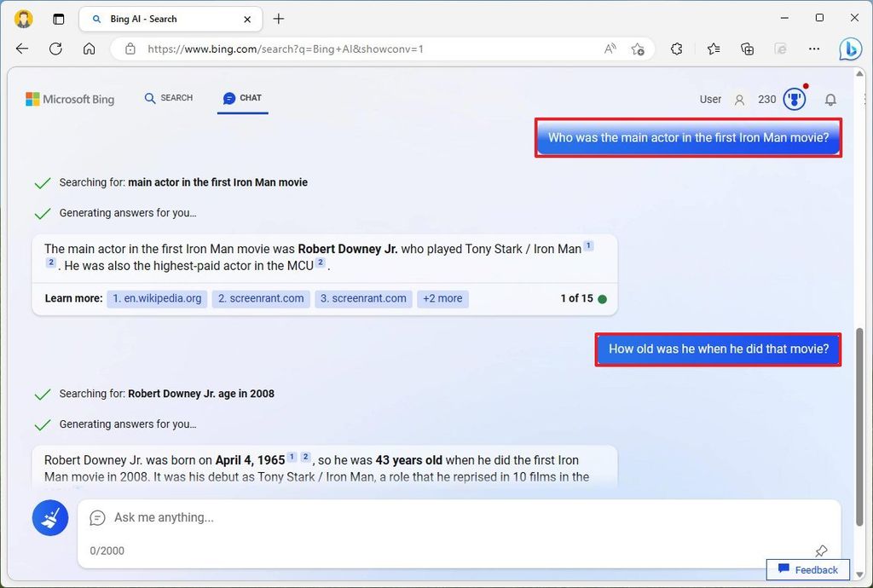The width and height of the screenshot is (873, 588).
Task: Add the page to favorites
Action: point(638,49)
